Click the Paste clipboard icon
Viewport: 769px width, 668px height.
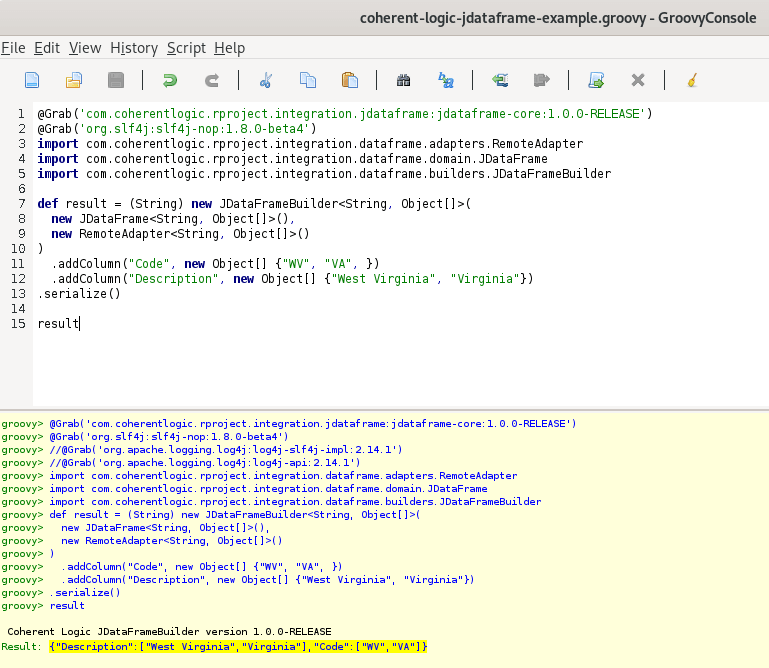(350, 80)
